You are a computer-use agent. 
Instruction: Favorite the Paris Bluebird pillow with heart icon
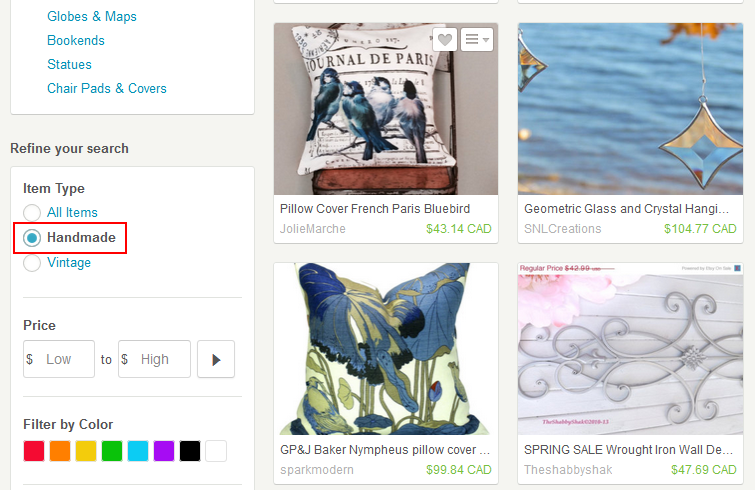pyautogui.click(x=444, y=39)
